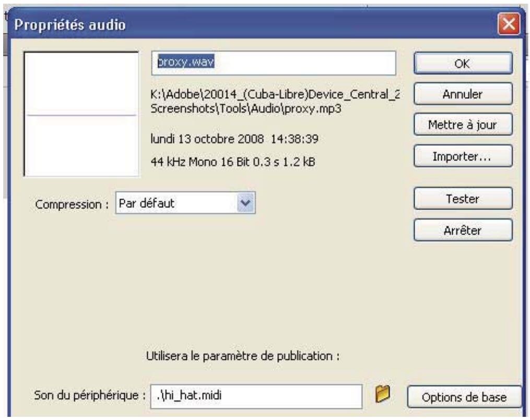Click the 'Compression :' label

tap(72, 204)
